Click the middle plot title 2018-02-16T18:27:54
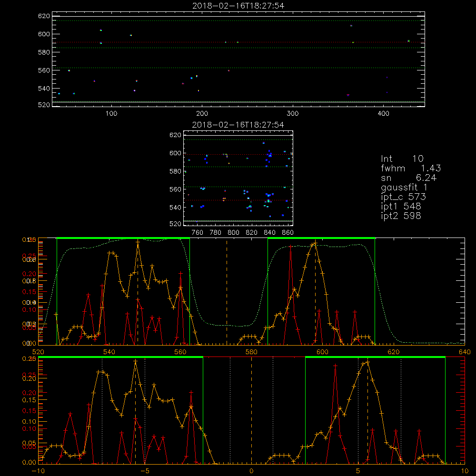The height and width of the screenshot is (476, 476). 238,125
